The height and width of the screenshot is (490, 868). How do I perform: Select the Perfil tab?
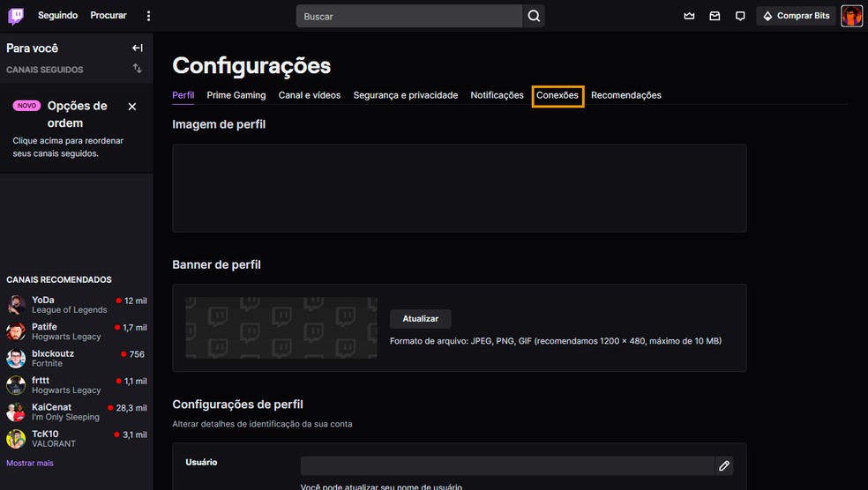click(183, 95)
